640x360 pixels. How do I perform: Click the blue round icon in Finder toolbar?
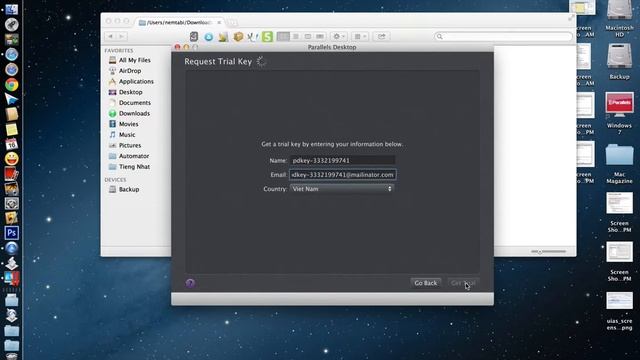[209, 37]
